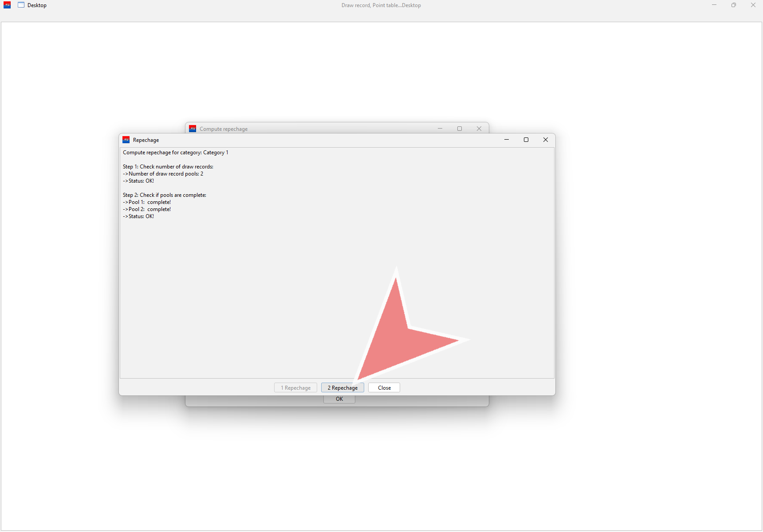The width and height of the screenshot is (763, 532).
Task: Click the Compute repechage window title icon
Action: [x=193, y=129]
